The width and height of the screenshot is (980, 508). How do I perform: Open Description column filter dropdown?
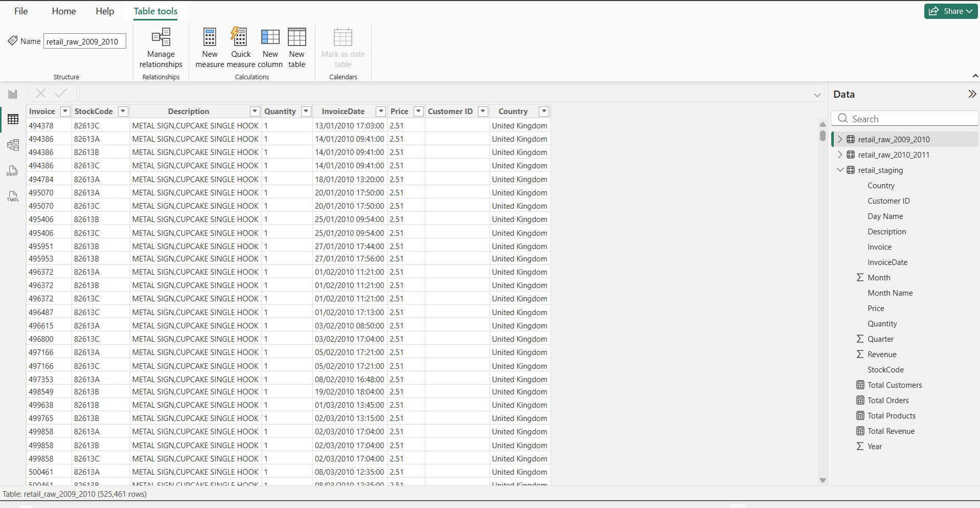pos(255,111)
